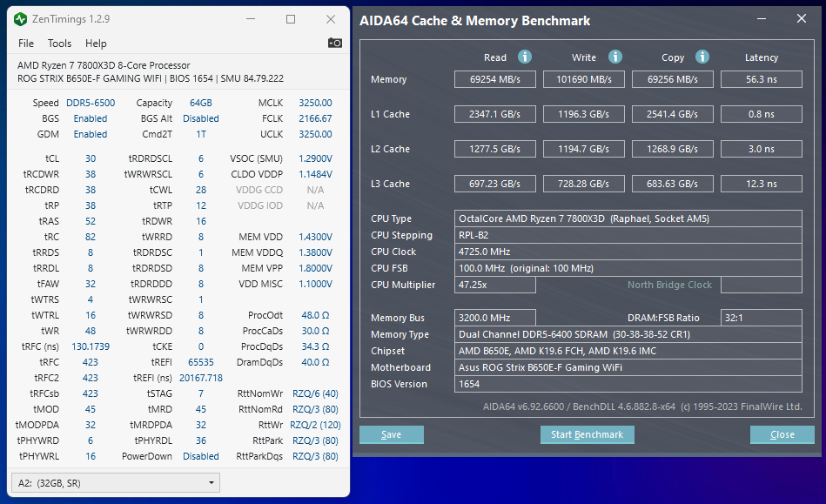This screenshot has height=504, width=826.
Task: Click the tRFC (ns) value 130.1739
Action: pyautogui.click(x=91, y=346)
